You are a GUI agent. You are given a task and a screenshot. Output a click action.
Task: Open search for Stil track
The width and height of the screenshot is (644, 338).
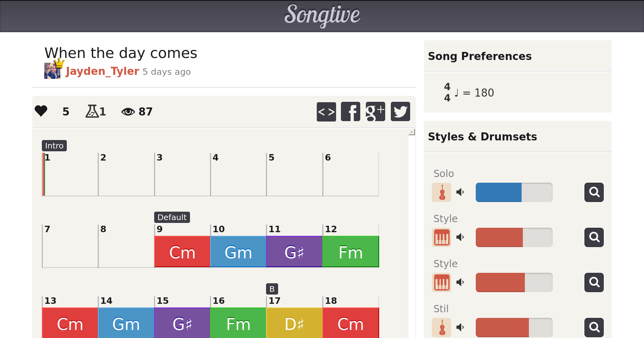(594, 328)
